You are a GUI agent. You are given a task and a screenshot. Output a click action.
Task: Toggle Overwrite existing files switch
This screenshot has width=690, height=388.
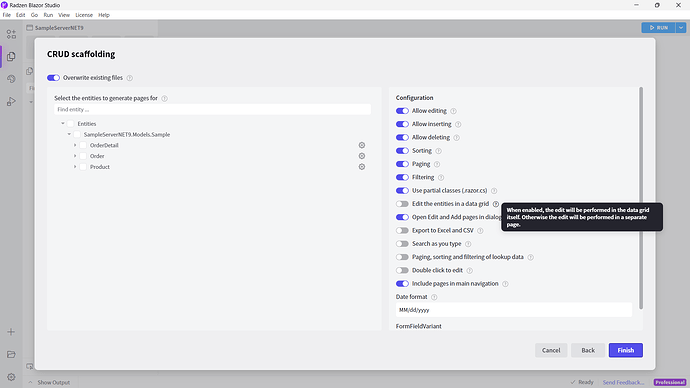53,78
